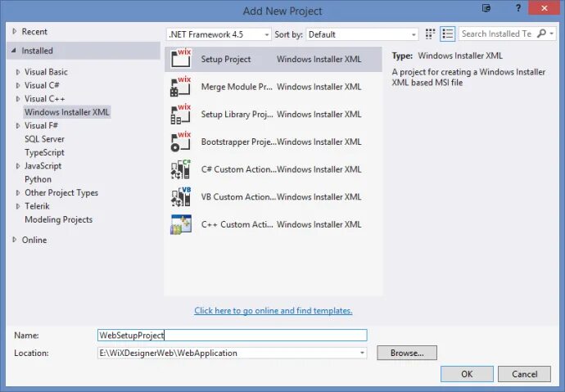The height and width of the screenshot is (392, 565).
Task: Click the Browse... button
Action: (x=407, y=353)
